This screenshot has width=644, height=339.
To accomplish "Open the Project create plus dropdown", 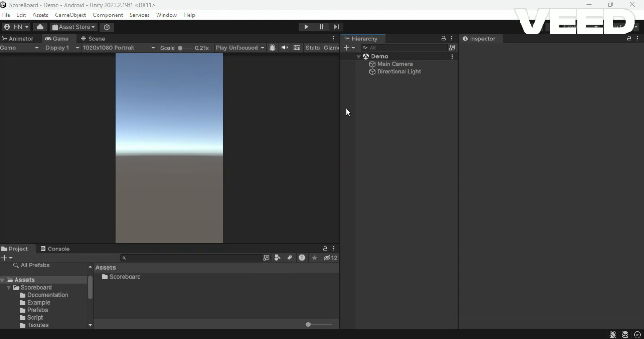I will 7,258.
